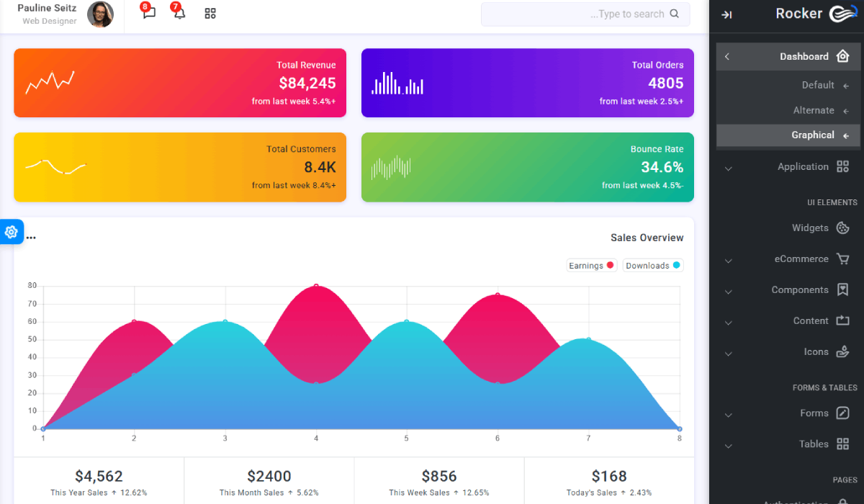Screen dimensions: 864x504
Task: Click the Sales Overview heading
Action: 647,238
